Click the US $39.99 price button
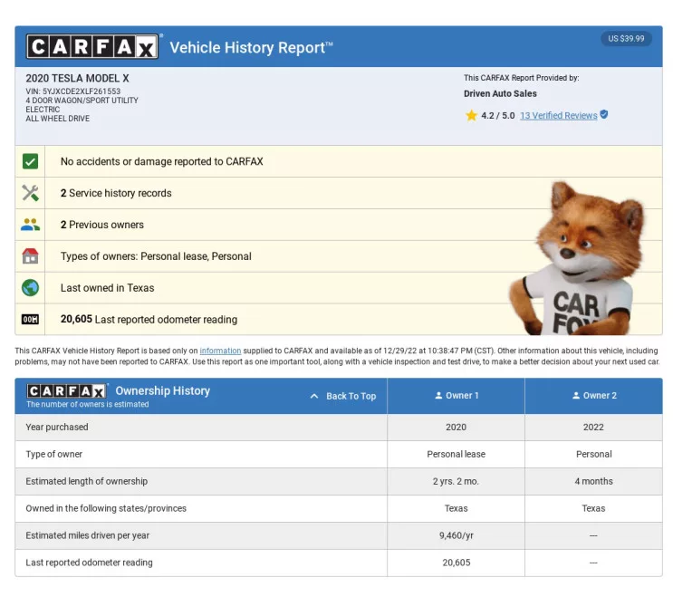 point(626,39)
